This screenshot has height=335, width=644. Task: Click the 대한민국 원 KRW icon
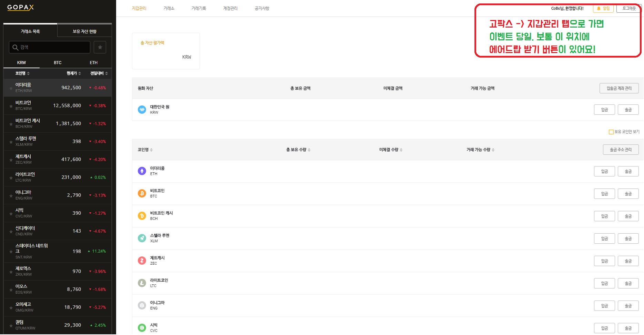pyautogui.click(x=142, y=110)
